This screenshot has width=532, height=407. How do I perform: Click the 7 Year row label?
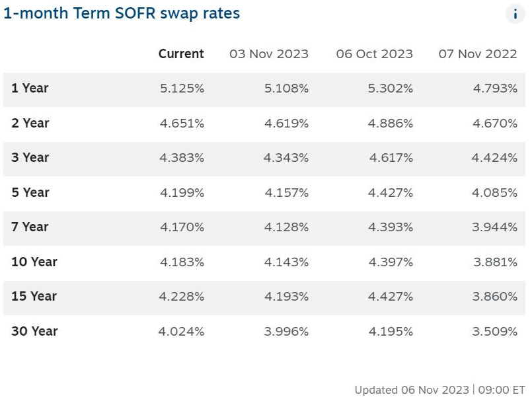[30, 227]
